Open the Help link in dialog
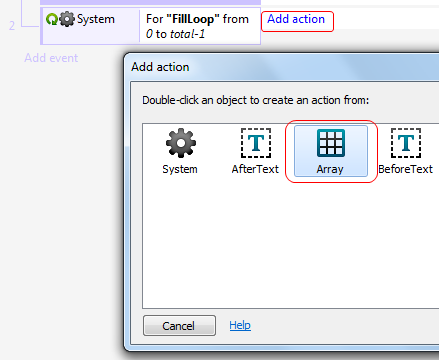 pyautogui.click(x=240, y=325)
